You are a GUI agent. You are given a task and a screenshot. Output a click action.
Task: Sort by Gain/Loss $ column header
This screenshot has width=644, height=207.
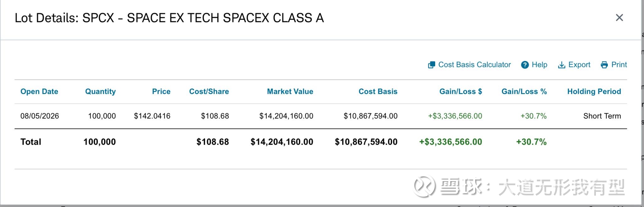[461, 92]
